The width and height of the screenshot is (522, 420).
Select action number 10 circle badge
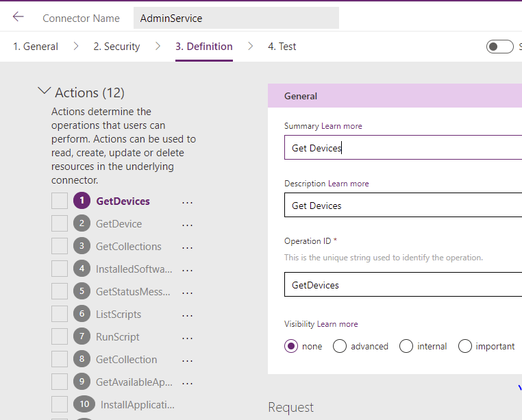84,404
